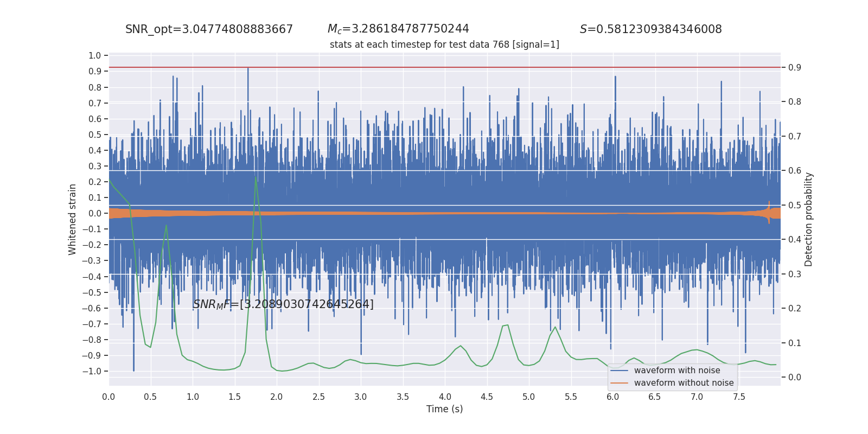Click 'waveform with noise' legend entry
The height and width of the screenshot is (434, 868).
pos(677,371)
